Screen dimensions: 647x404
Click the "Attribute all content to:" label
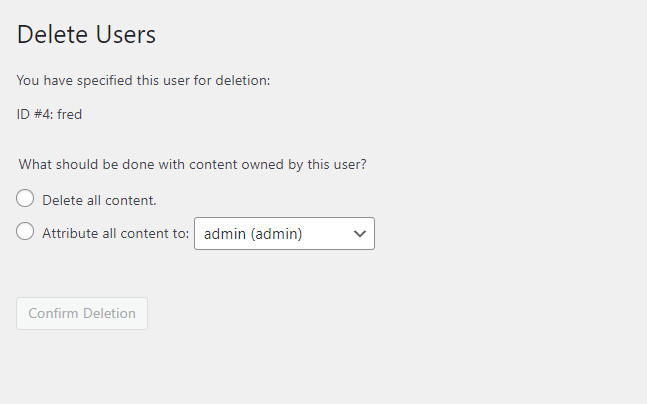[x=116, y=234]
